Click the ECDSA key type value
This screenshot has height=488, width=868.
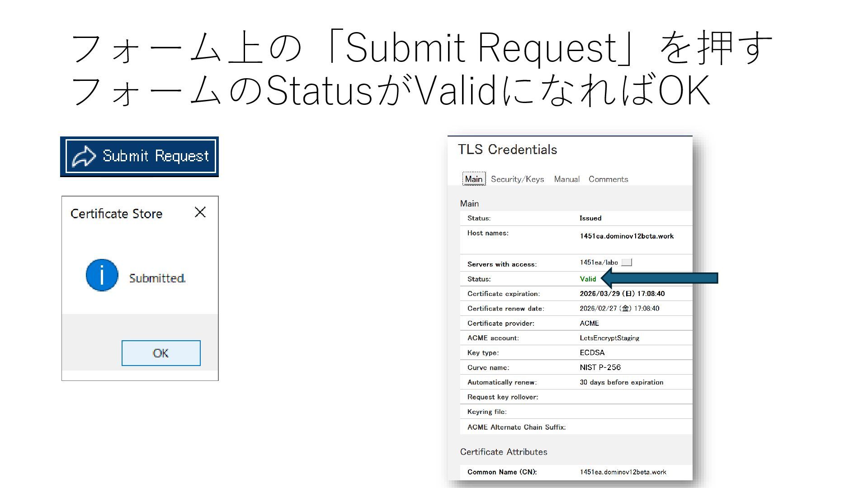point(592,352)
